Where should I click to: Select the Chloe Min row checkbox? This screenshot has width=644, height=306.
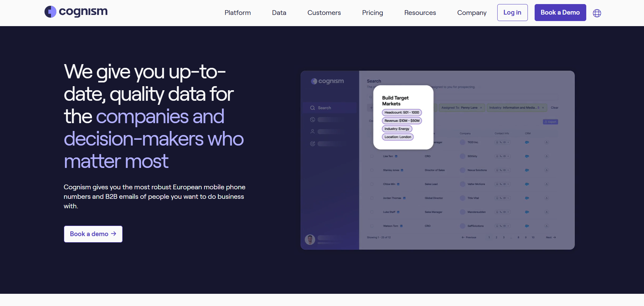[x=372, y=184]
